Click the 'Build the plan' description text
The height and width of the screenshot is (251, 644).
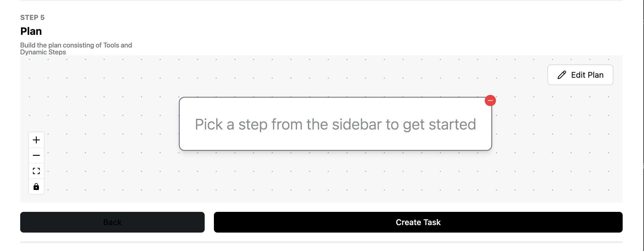76,48
